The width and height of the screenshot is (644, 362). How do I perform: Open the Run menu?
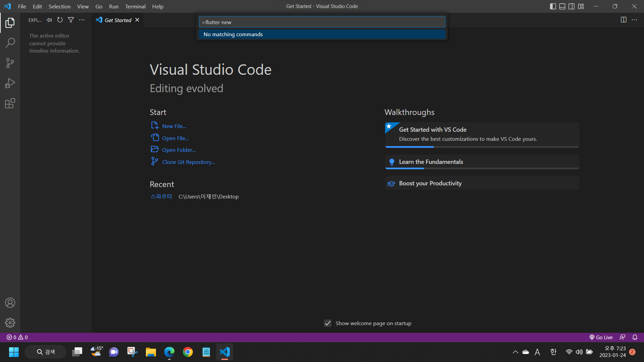click(114, 6)
